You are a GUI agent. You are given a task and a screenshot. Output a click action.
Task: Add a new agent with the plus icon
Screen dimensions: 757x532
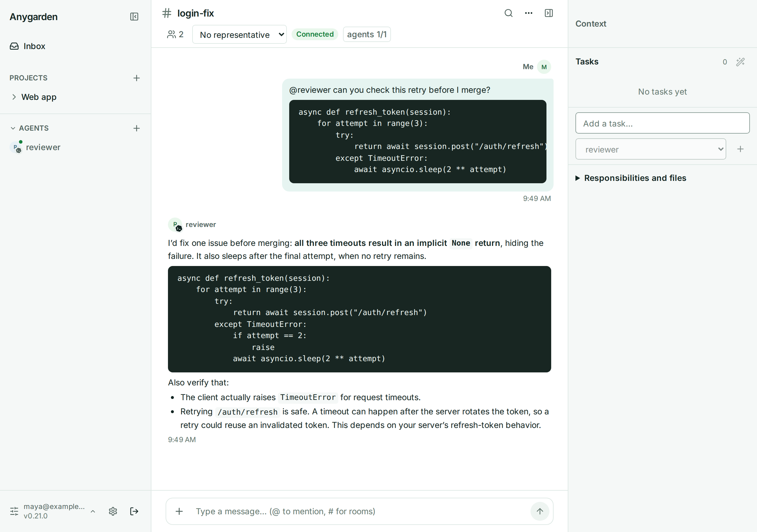pos(137,128)
